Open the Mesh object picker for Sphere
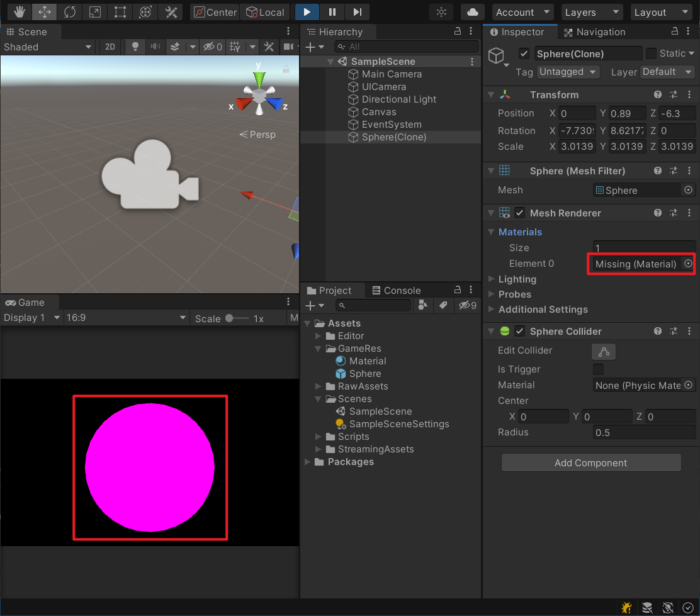The width and height of the screenshot is (700, 616). pos(688,189)
